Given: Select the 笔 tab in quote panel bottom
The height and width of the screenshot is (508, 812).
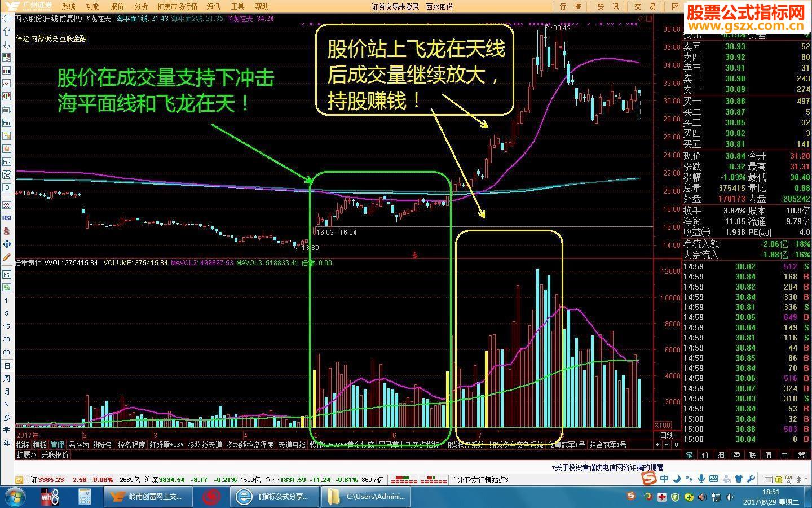Looking at the screenshot, I should pos(689,454).
